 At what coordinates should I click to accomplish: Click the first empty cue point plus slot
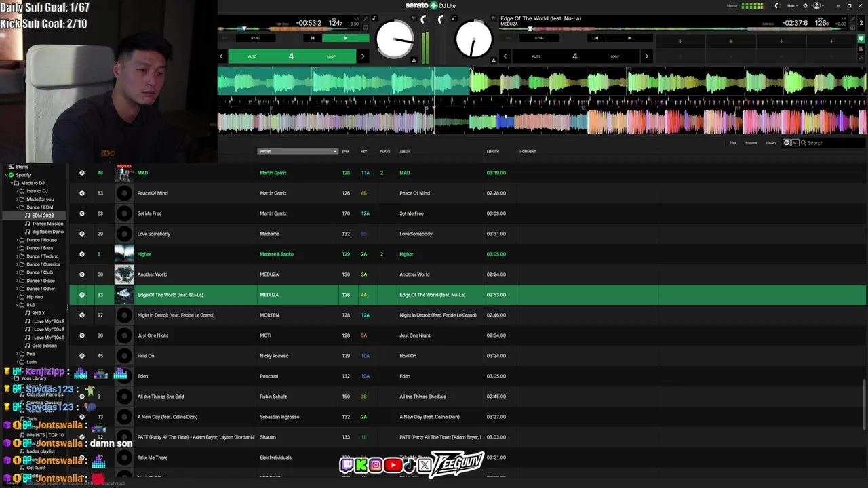click(680, 41)
